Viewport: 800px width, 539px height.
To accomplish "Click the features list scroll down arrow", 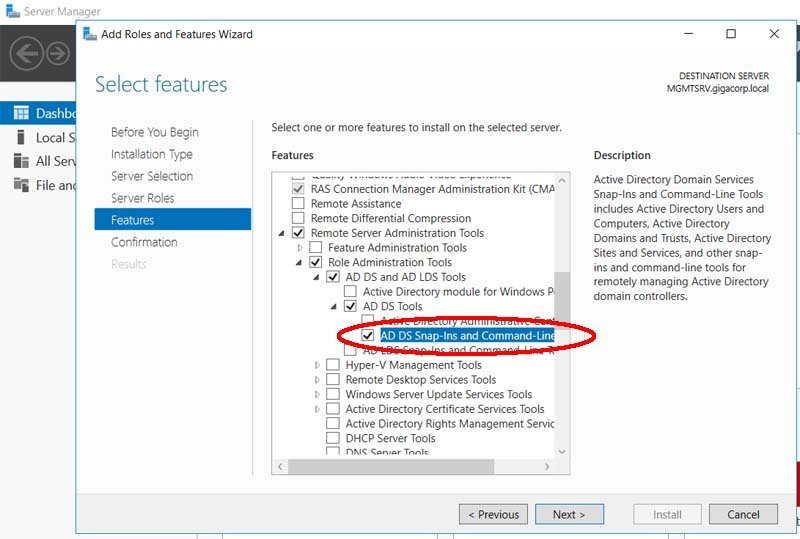I will click(x=562, y=452).
